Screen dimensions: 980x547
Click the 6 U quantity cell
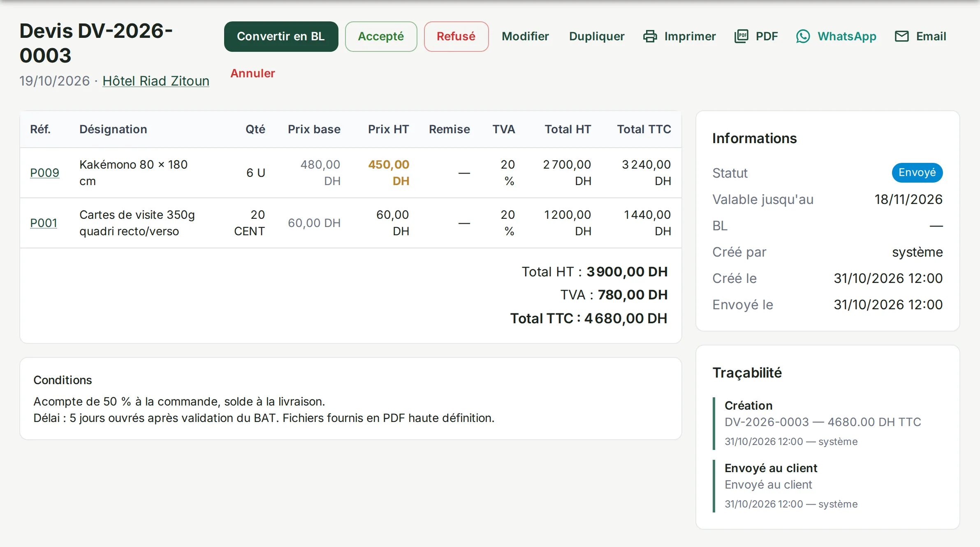255,173
